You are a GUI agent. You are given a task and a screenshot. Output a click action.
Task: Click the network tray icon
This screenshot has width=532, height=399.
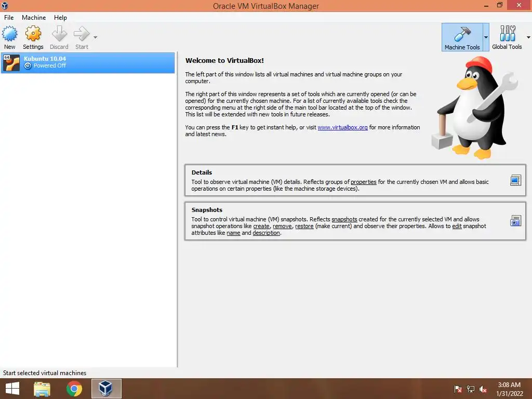(471, 389)
